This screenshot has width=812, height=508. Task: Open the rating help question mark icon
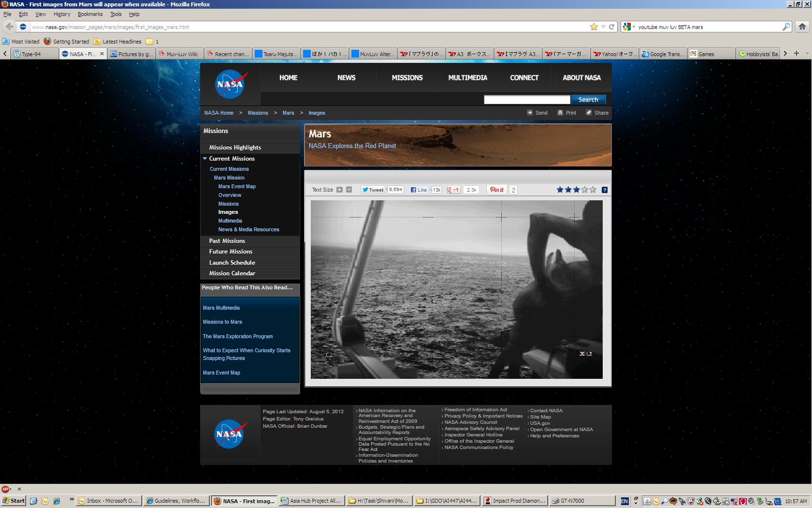[x=605, y=190]
